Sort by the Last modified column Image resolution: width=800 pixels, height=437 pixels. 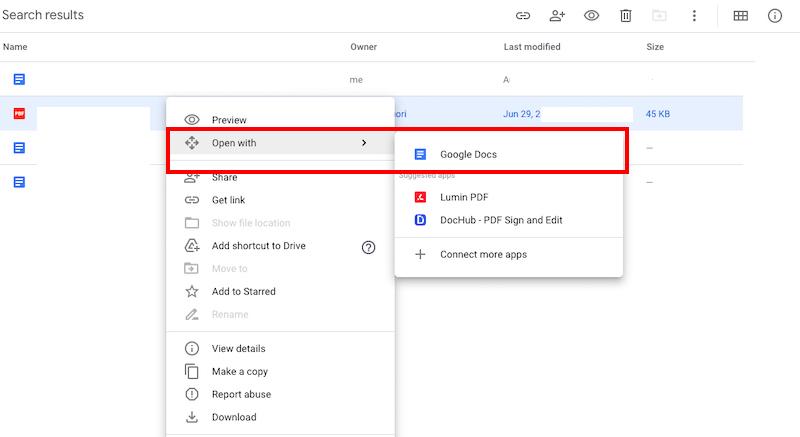click(532, 46)
